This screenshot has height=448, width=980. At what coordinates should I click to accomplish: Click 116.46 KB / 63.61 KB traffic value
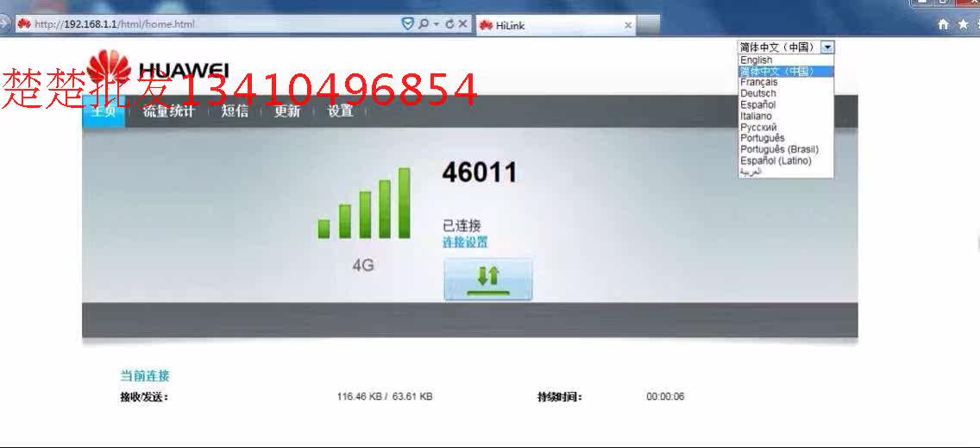[x=385, y=396]
